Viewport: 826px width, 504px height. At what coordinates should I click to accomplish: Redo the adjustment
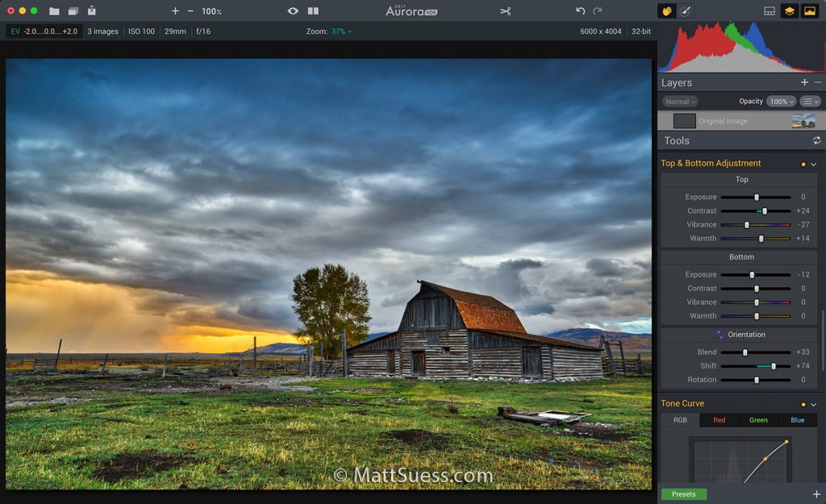[x=598, y=10]
